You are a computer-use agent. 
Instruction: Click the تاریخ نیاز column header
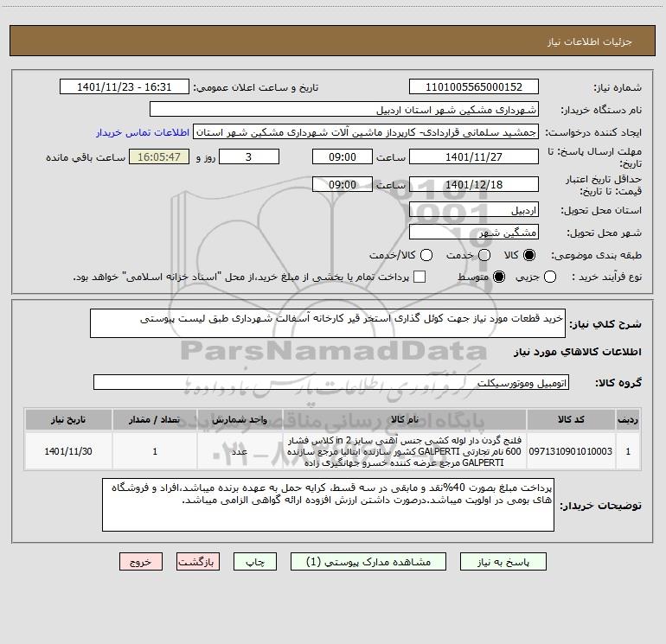click(68, 419)
